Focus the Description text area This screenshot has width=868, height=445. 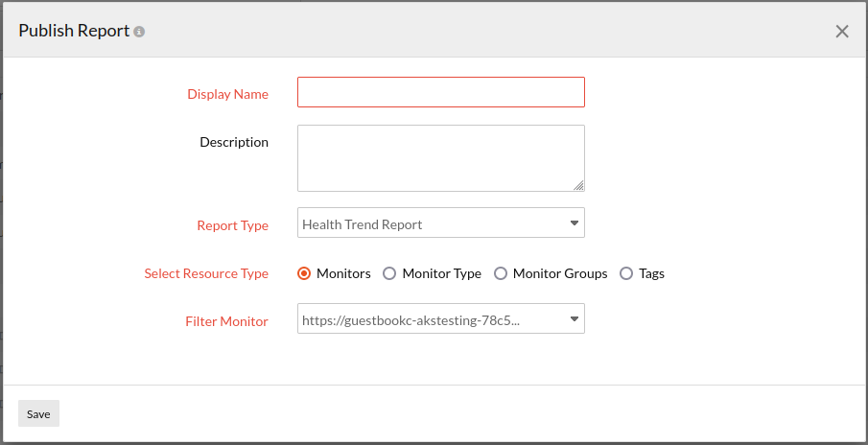point(440,157)
